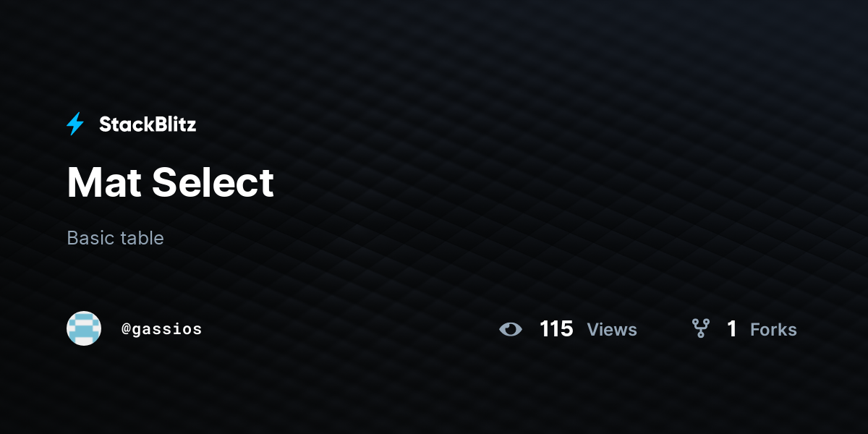This screenshot has width=868, height=434.
Task: Open the @gassios username link
Action: pos(161,329)
